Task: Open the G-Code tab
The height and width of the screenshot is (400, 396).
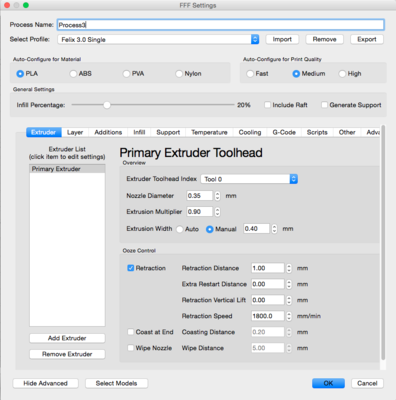Action: (x=284, y=132)
